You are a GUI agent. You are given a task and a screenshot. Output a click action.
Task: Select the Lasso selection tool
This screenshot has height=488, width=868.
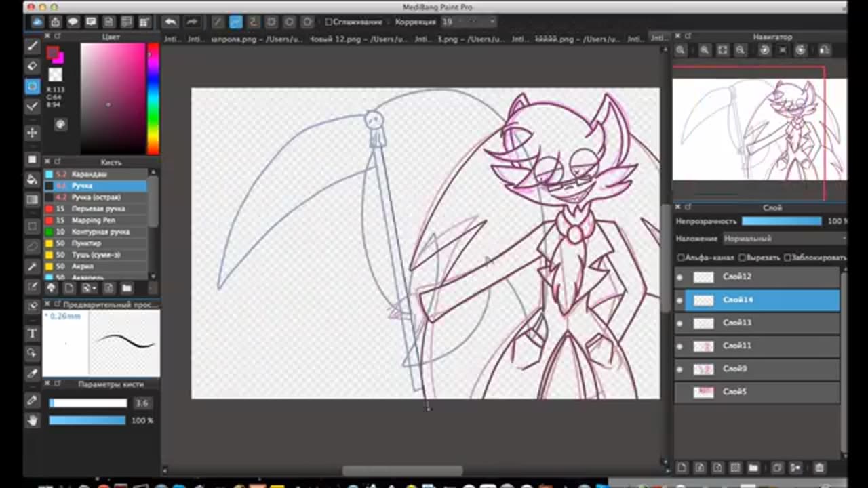click(32, 247)
